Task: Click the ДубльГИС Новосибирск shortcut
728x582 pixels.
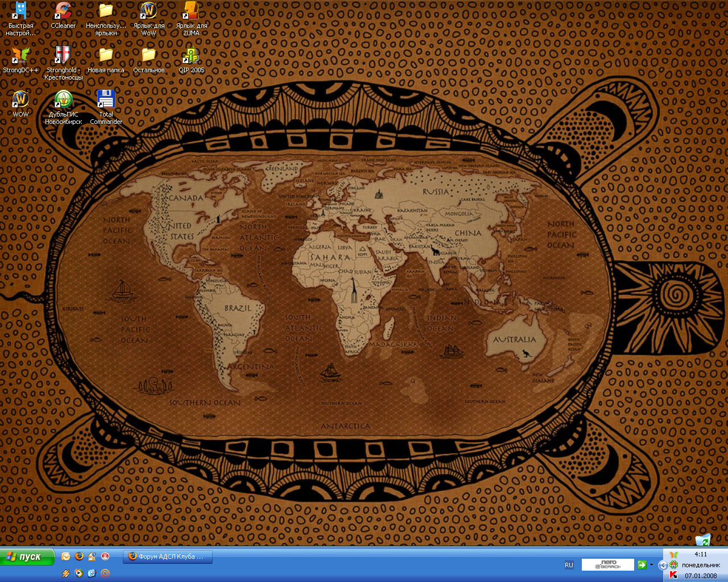Action: pos(63,99)
